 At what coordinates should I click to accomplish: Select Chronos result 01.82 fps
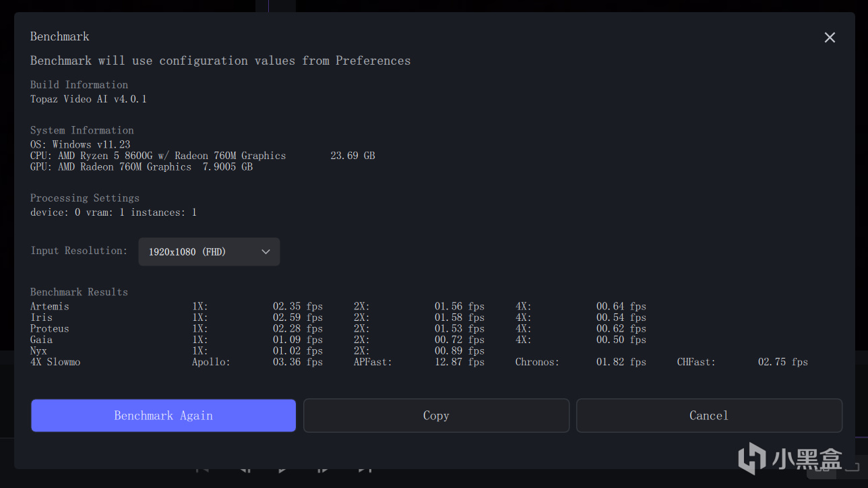tap(621, 362)
